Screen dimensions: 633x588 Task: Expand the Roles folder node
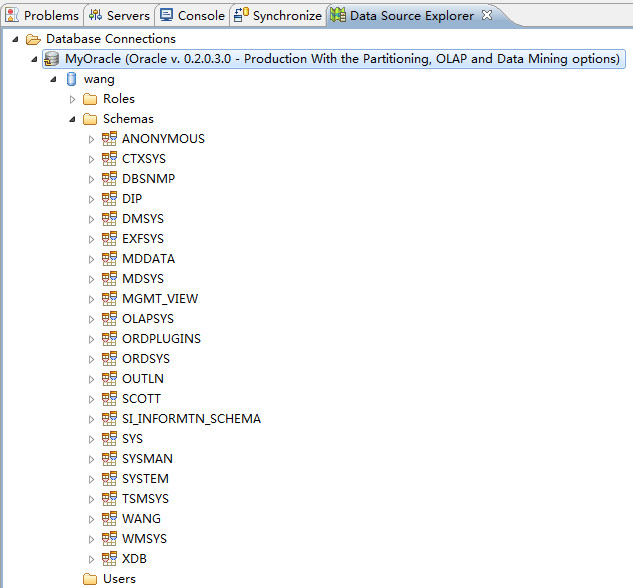72,99
